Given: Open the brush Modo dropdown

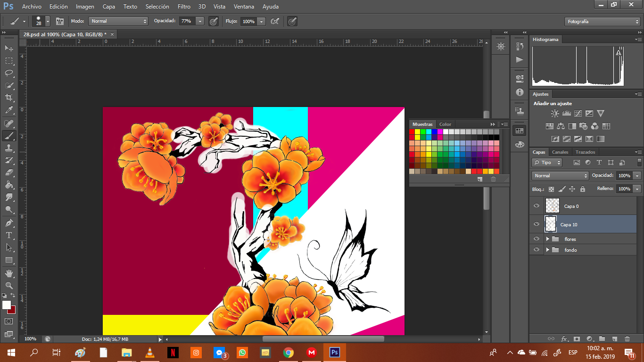Looking at the screenshot, I should (119, 21).
